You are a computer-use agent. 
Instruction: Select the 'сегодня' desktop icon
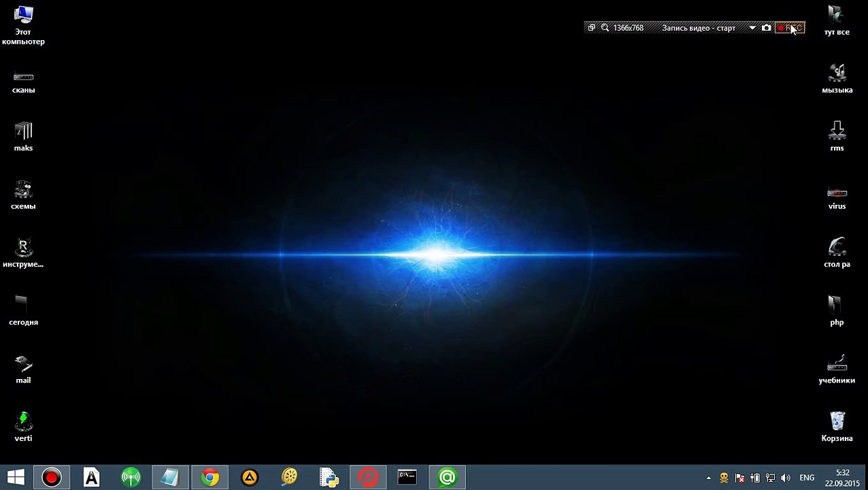pyautogui.click(x=23, y=311)
